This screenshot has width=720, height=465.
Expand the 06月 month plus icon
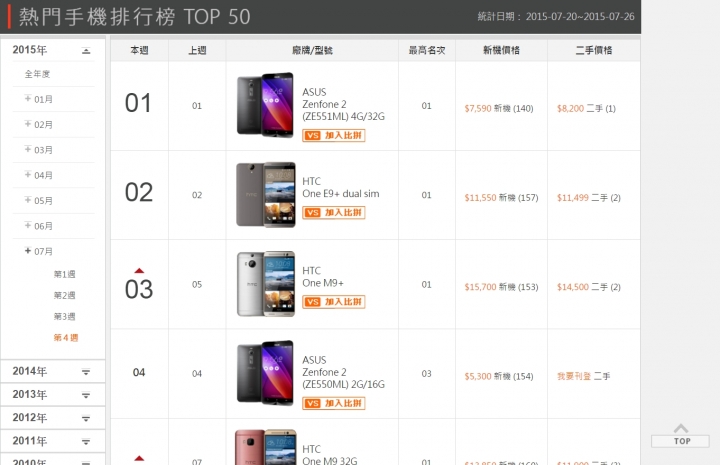(28, 225)
